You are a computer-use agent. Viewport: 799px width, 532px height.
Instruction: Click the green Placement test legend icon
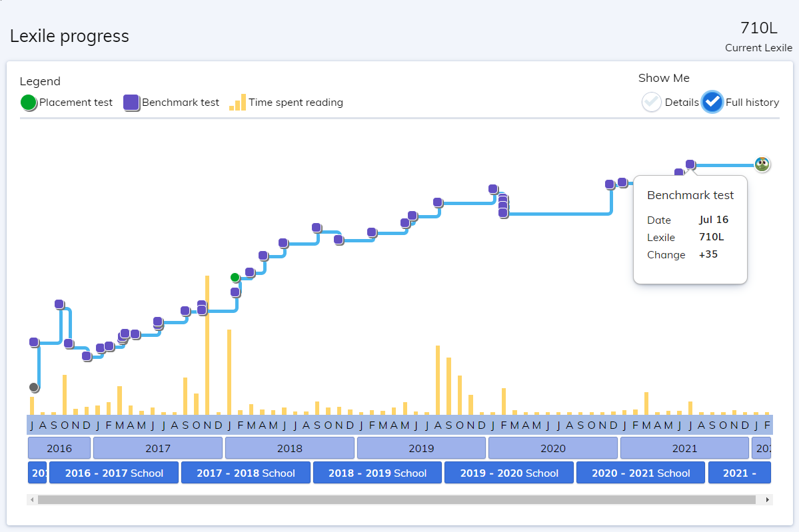pos(29,103)
